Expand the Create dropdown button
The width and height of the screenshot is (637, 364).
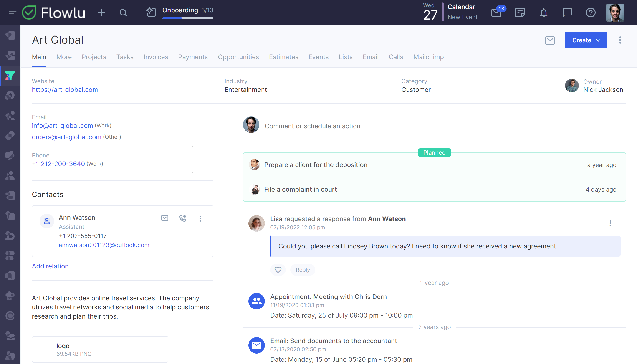click(586, 40)
